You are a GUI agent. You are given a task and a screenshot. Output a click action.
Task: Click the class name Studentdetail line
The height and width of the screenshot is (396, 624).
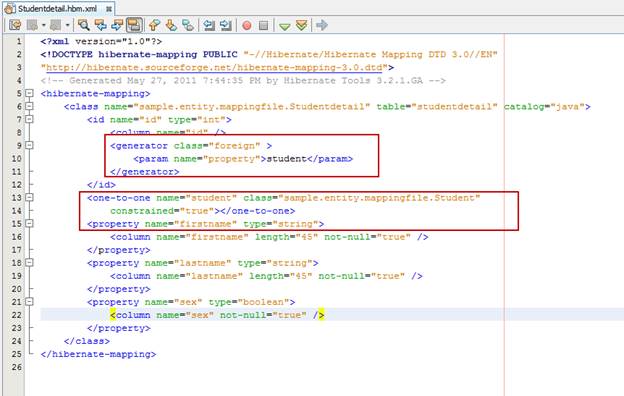pos(327,107)
